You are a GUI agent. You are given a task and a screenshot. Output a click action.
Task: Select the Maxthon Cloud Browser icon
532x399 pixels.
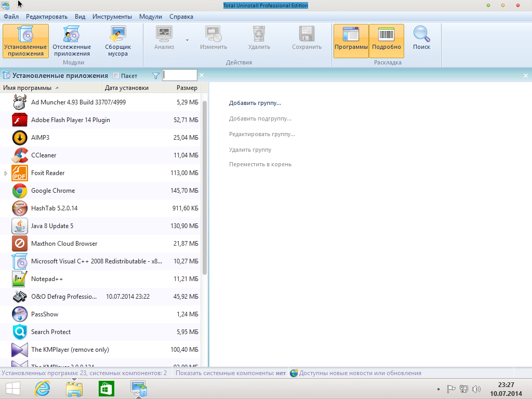20,244
